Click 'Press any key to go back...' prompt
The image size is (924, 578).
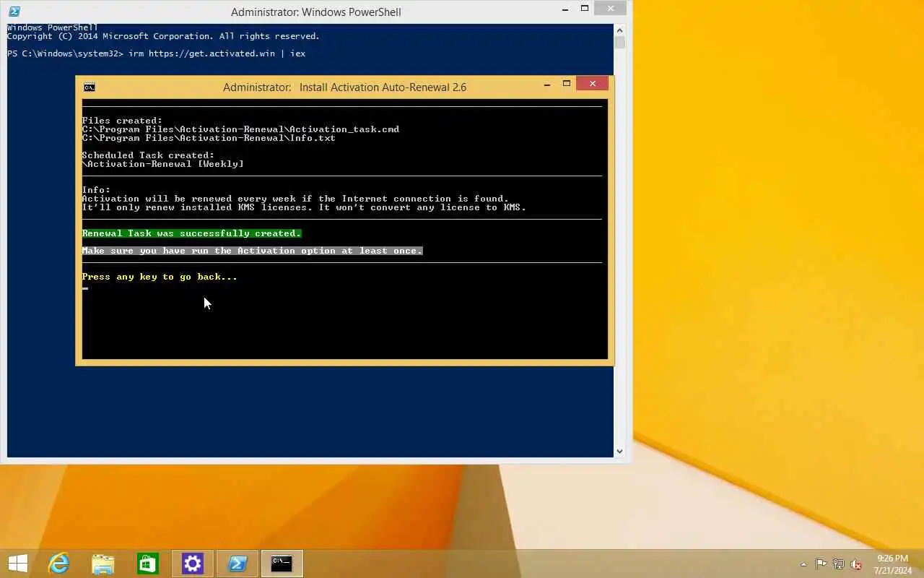click(160, 277)
